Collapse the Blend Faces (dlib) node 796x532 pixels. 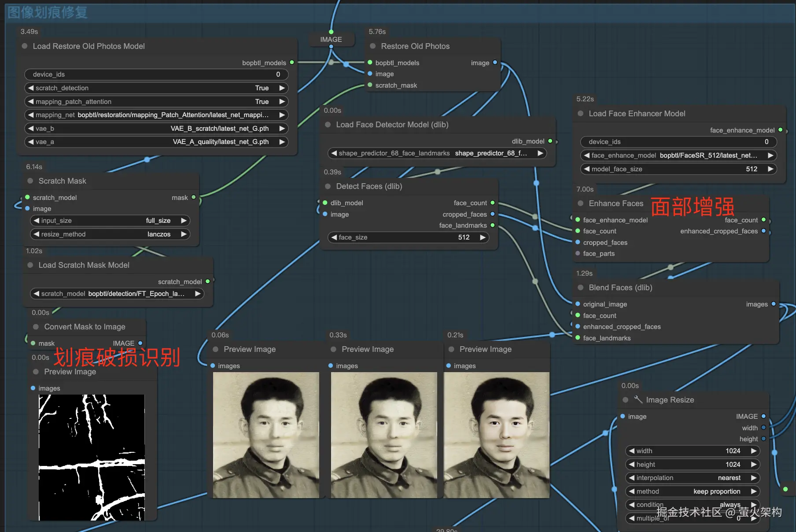[x=581, y=288]
